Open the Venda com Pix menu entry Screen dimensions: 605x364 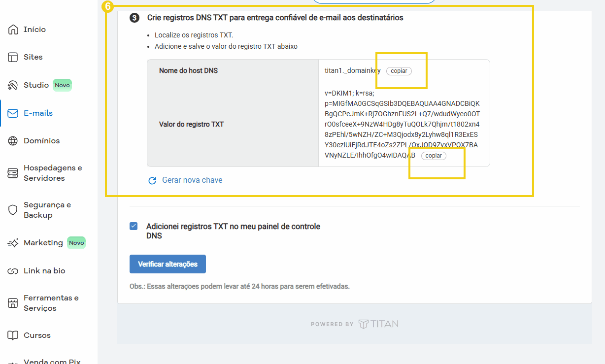[x=52, y=361]
